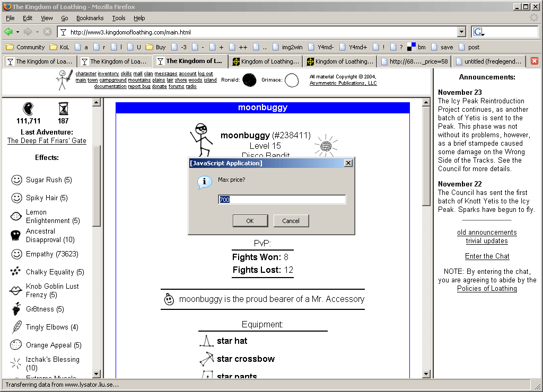This screenshot has height=392, width=543.
Task: Open the Back history dropdown arrow
Action: click(17, 32)
